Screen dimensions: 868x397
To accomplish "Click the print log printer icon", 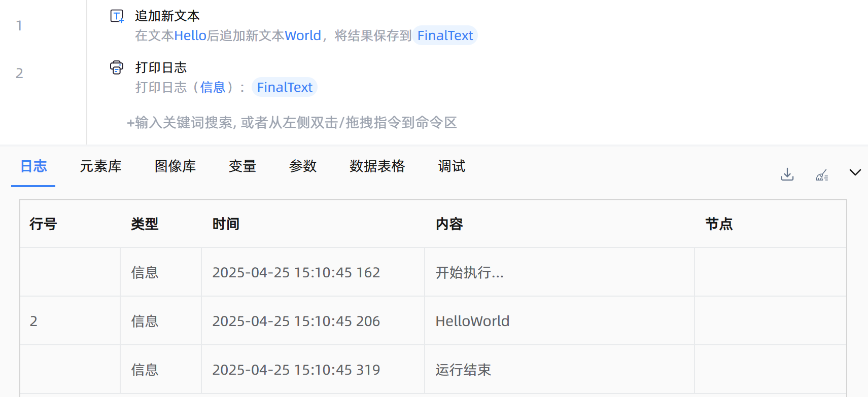I will coord(117,67).
